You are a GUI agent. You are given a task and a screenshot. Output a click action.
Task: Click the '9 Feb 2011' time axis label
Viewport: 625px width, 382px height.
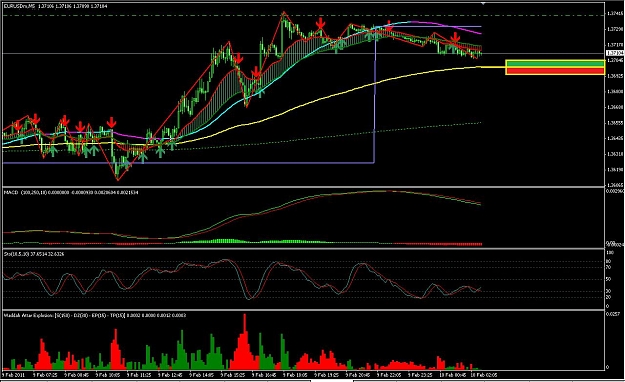pos(13,375)
